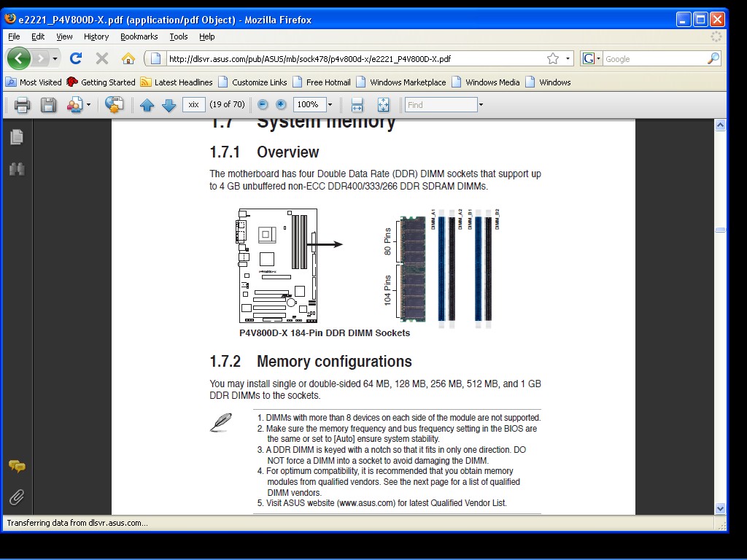Zoom in with the plus button
This screenshot has width=747, height=560.
point(281,105)
